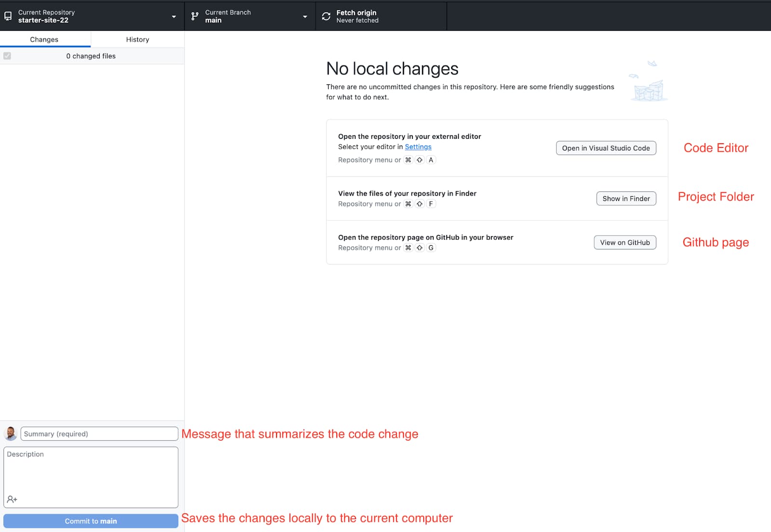Click the Open in Visual Studio Code button
This screenshot has width=771, height=532.
(x=606, y=148)
